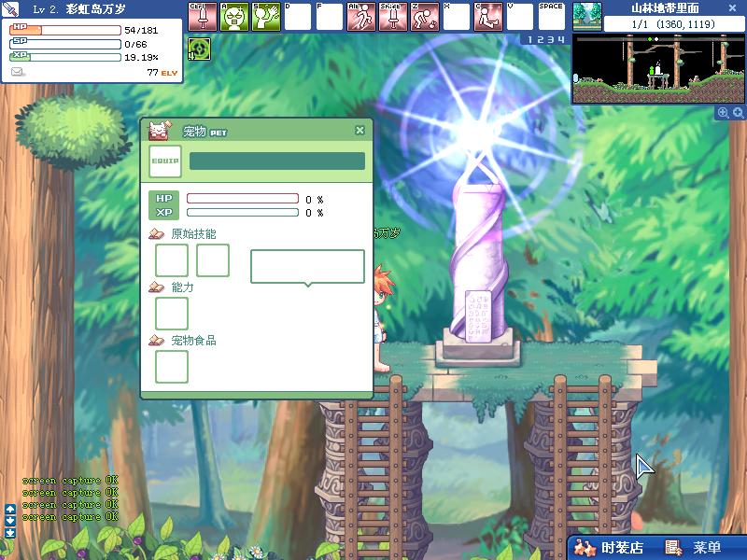Open the mail envelope icon
Screen dimensions: 747x560
[x=17, y=72]
